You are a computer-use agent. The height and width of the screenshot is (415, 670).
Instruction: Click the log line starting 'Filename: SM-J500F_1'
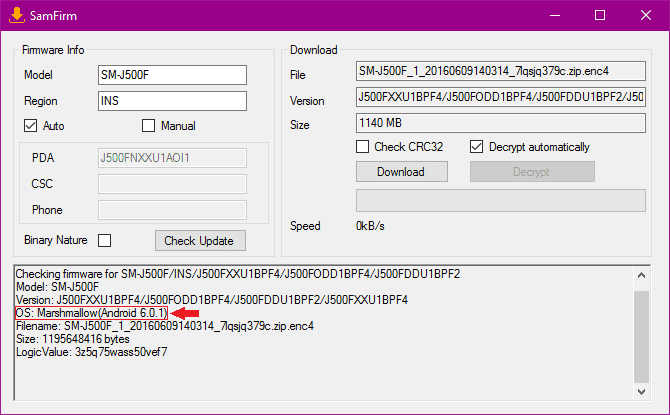(x=165, y=326)
